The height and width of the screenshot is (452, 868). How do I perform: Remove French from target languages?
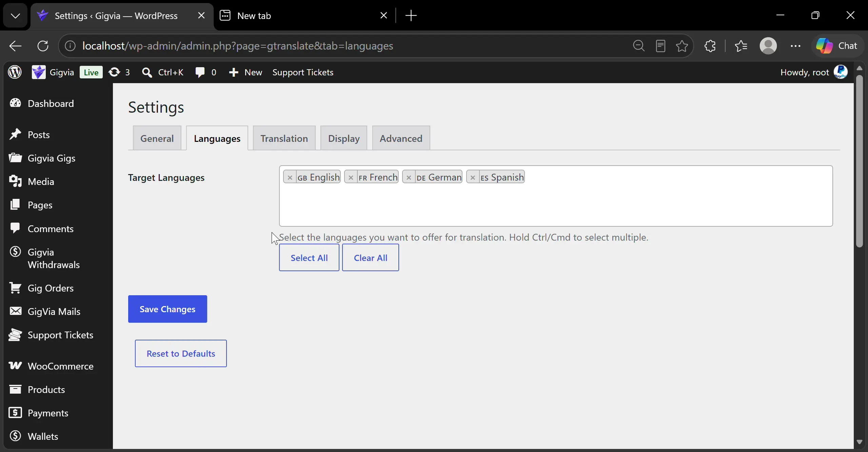(x=351, y=177)
